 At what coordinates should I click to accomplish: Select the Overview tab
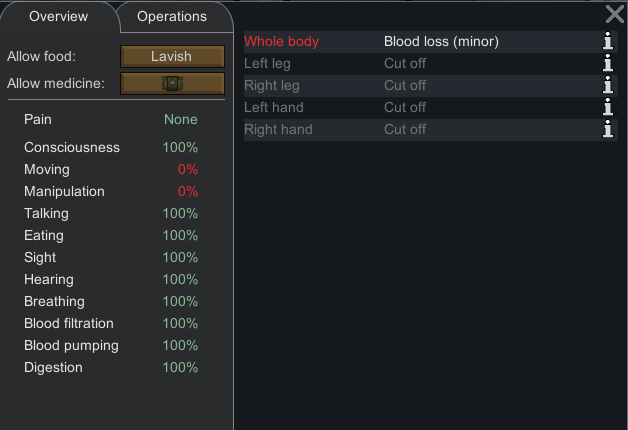pos(58,16)
